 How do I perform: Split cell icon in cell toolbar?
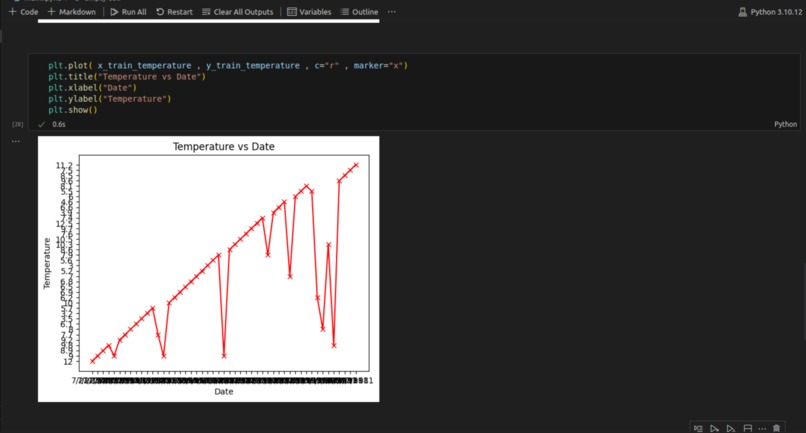click(x=747, y=428)
